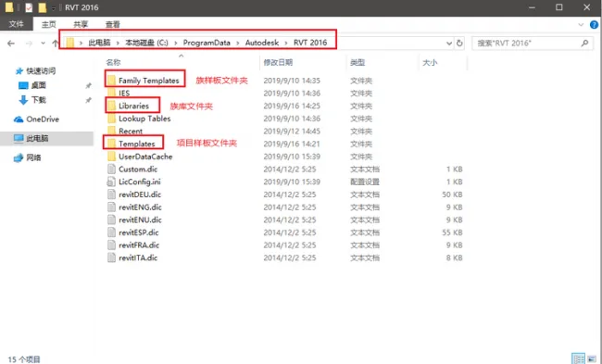Click 本地磁盘 (C:) in the breadcrumb
Screen dimensions: 602x364
146,43
